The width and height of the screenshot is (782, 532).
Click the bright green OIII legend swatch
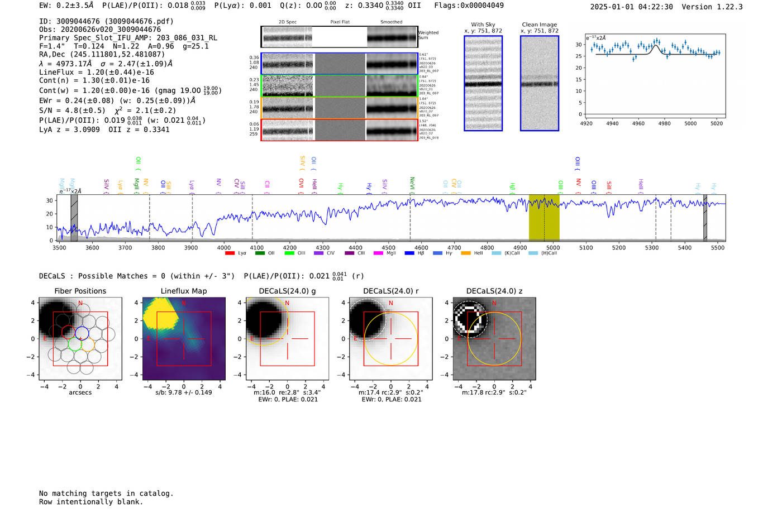click(x=289, y=253)
